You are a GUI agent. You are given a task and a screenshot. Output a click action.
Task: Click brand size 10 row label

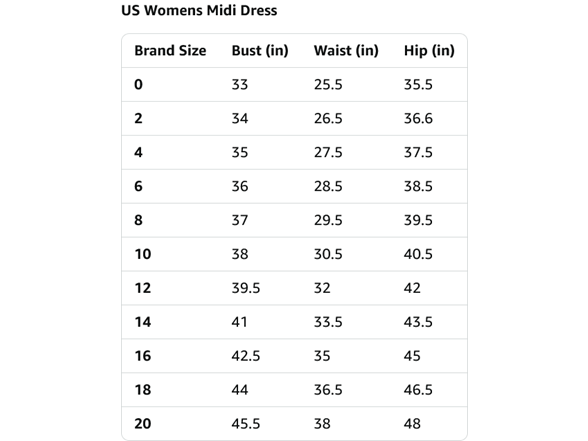pyautogui.click(x=143, y=254)
